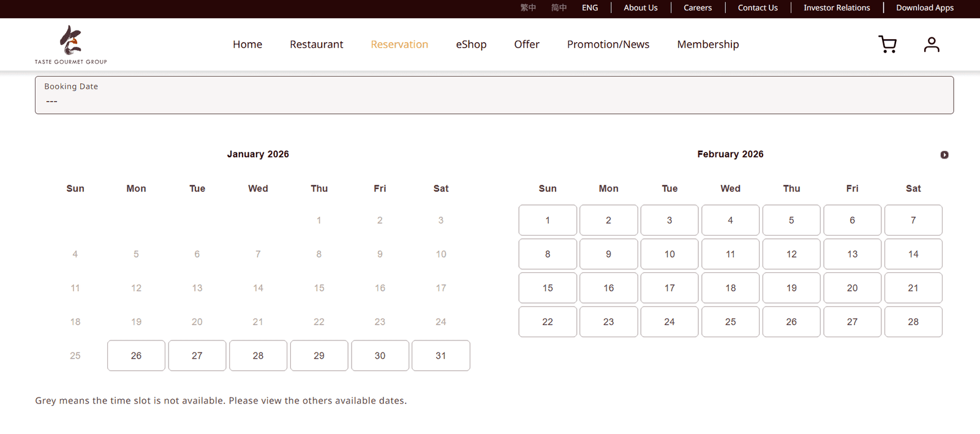Click the user account profile icon
980x434 pixels.
(931, 44)
